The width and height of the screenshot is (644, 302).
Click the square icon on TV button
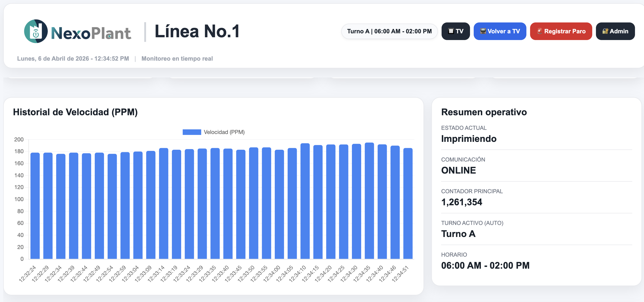(451, 31)
